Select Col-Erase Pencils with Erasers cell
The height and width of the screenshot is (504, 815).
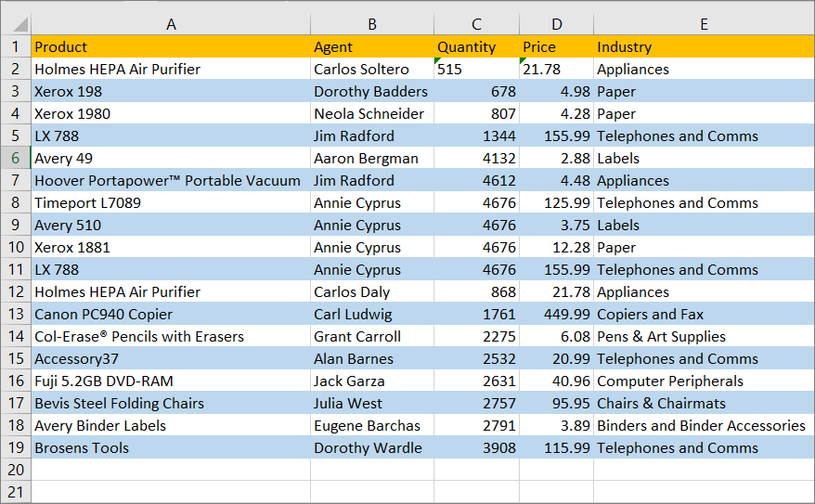(171, 336)
